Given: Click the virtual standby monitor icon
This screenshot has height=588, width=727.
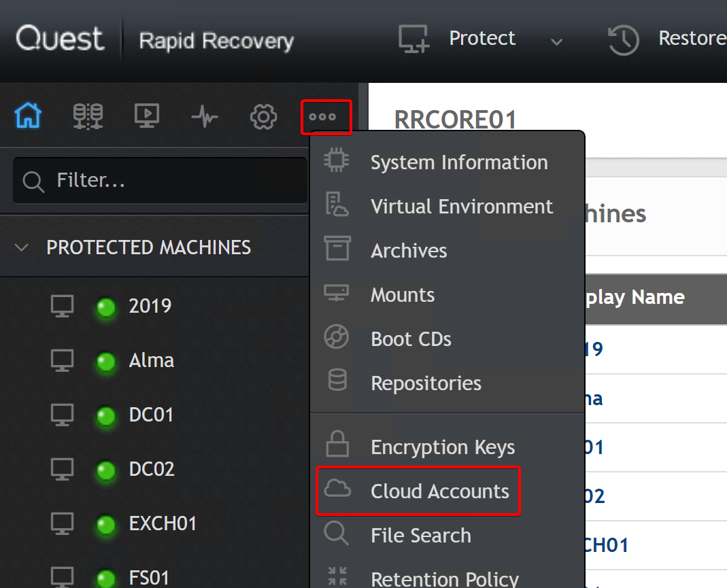Looking at the screenshot, I should [147, 117].
